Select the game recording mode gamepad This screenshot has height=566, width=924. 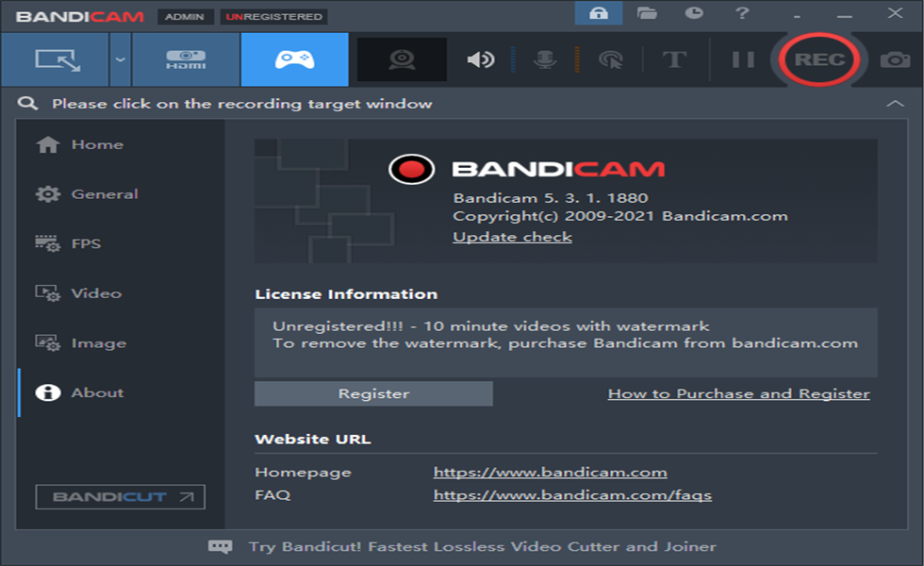click(294, 59)
